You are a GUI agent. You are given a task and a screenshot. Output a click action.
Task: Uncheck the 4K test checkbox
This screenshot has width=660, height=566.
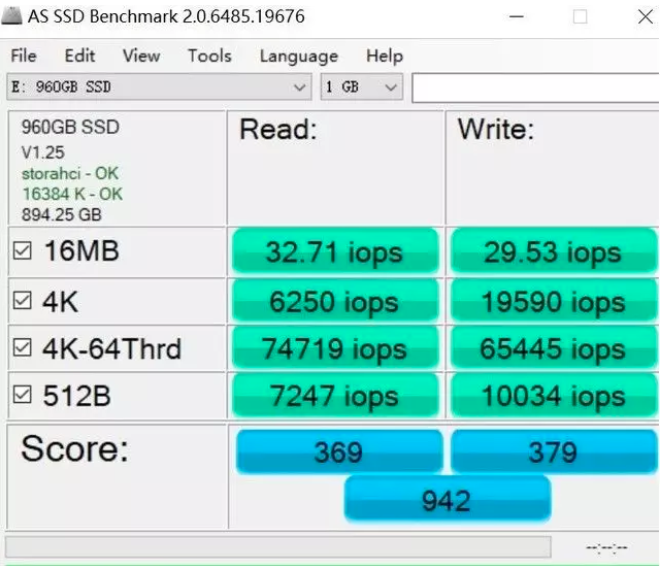[23, 301]
